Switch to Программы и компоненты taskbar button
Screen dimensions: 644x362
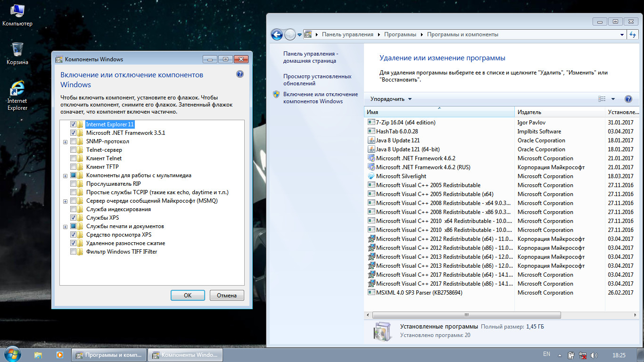pyautogui.click(x=108, y=355)
